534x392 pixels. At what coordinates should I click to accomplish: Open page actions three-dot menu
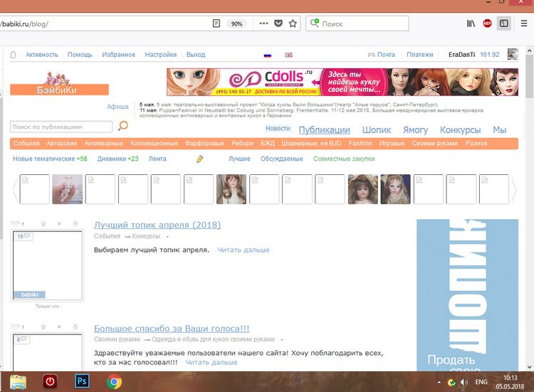[263, 23]
